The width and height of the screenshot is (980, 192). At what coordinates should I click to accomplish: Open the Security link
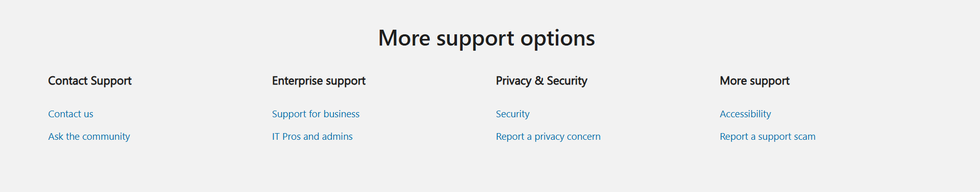pos(512,114)
